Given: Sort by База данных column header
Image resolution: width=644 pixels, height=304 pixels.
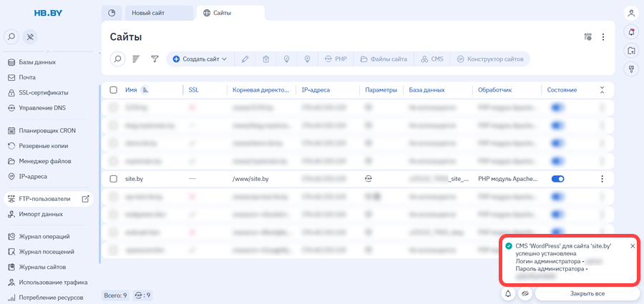Looking at the screenshot, I should coord(426,90).
